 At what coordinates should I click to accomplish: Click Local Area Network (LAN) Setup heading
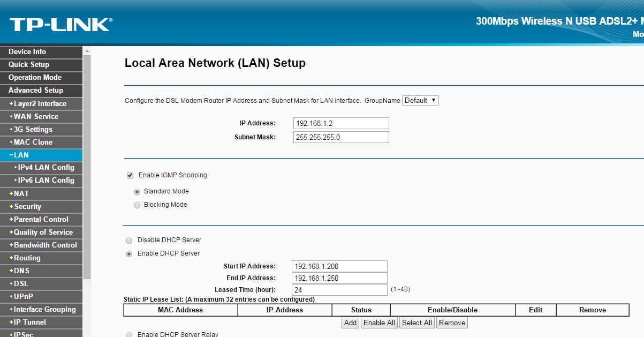click(215, 63)
